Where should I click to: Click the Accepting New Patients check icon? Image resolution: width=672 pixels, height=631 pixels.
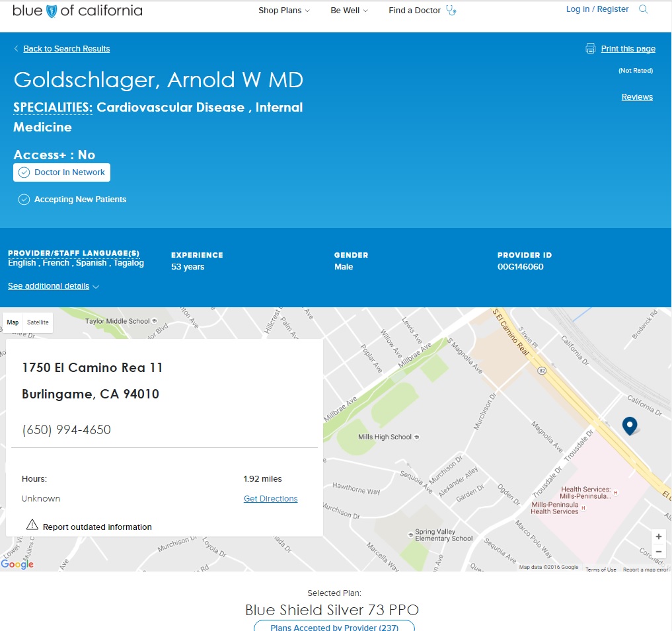click(24, 200)
